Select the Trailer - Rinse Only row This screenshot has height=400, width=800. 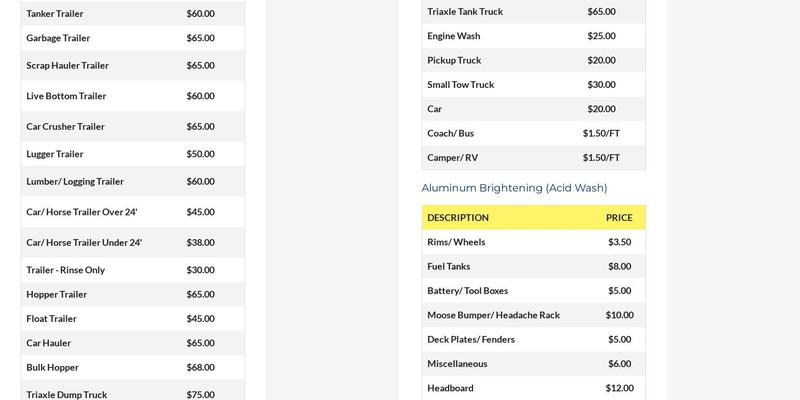tap(65, 270)
